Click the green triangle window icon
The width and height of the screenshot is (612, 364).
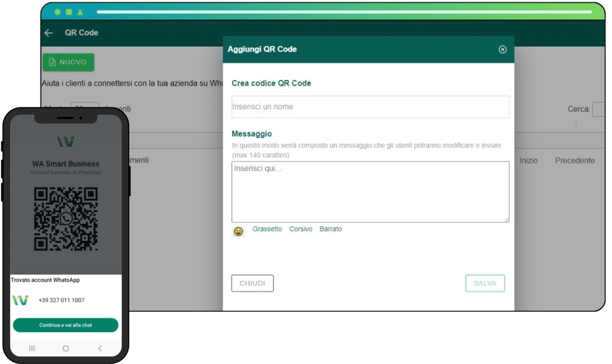[80, 12]
